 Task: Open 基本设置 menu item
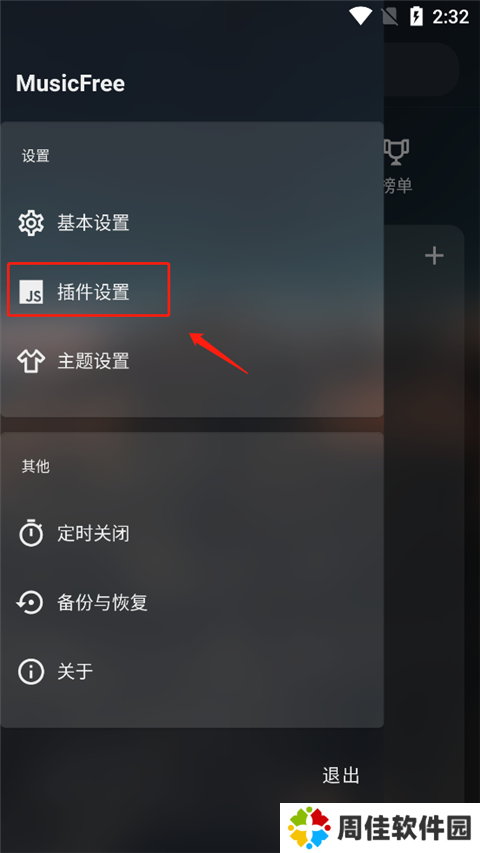pos(192,223)
